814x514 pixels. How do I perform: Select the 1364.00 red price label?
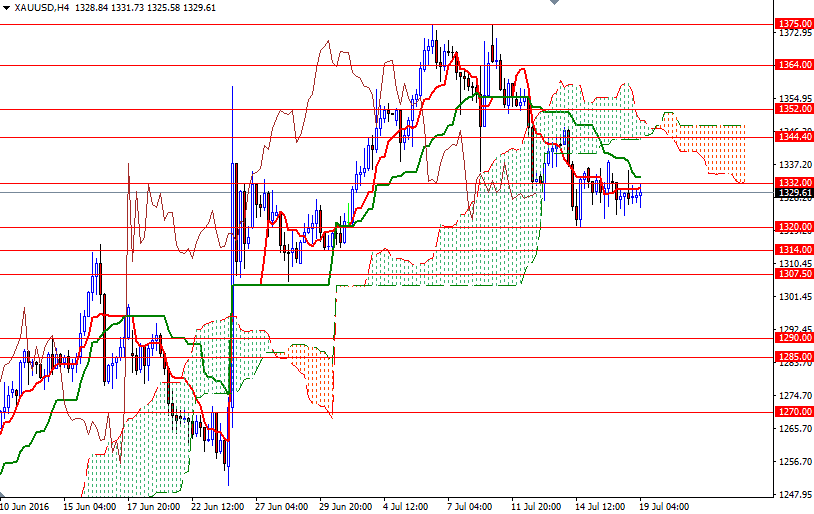click(794, 65)
